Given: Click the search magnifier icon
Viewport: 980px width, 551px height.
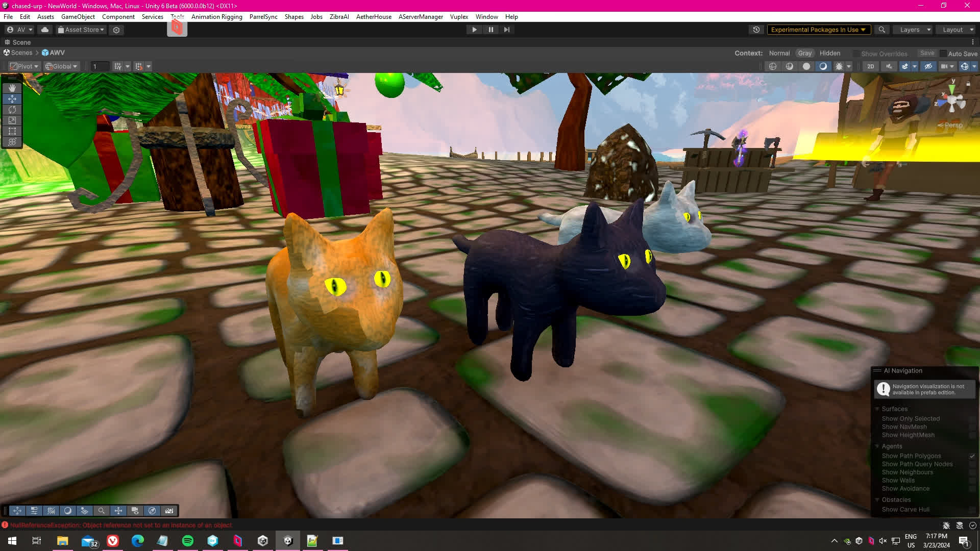Looking at the screenshot, I should [881, 30].
